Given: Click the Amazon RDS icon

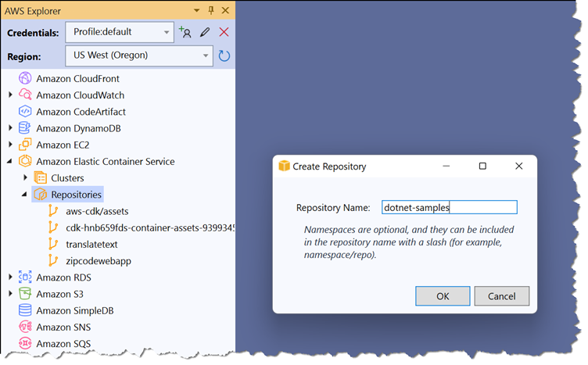Looking at the screenshot, I should pyautogui.click(x=25, y=277).
